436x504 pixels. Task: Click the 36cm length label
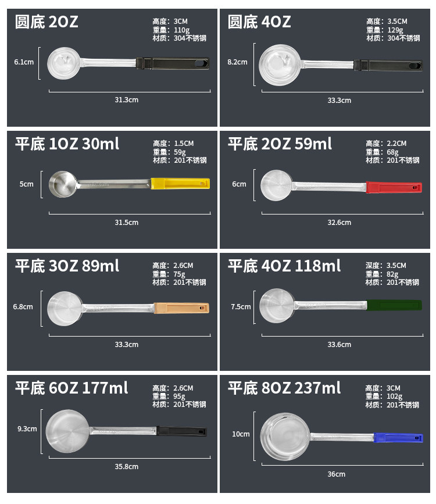(x=336, y=474)
